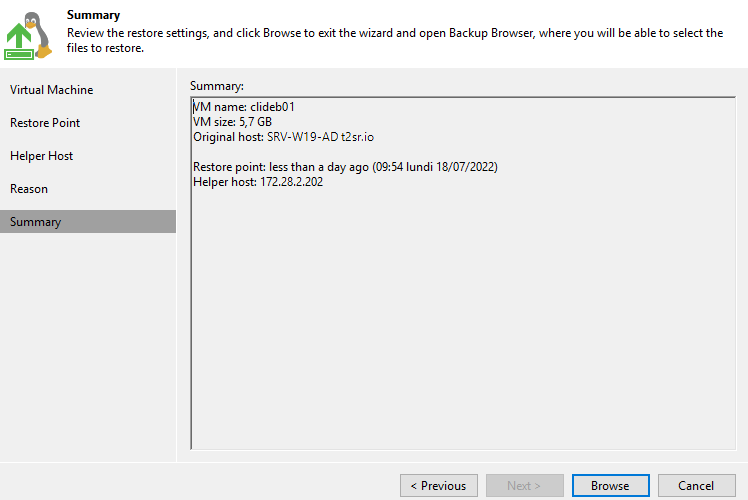Click the Helper host 172.28.2.202 line
This screenshot has width=748, height=500.
click(258, 182)
